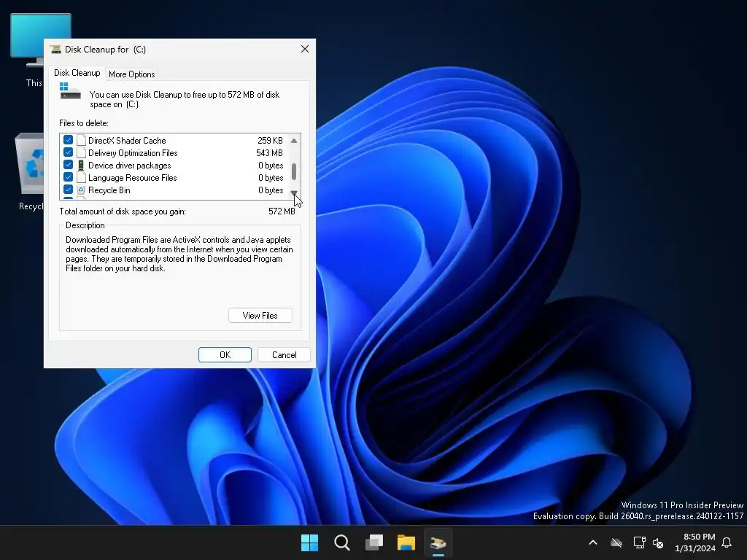Switch to the More Options tab
Image resolution: width=747 pixels, height=560 pixels.
(x=132, y=74)
